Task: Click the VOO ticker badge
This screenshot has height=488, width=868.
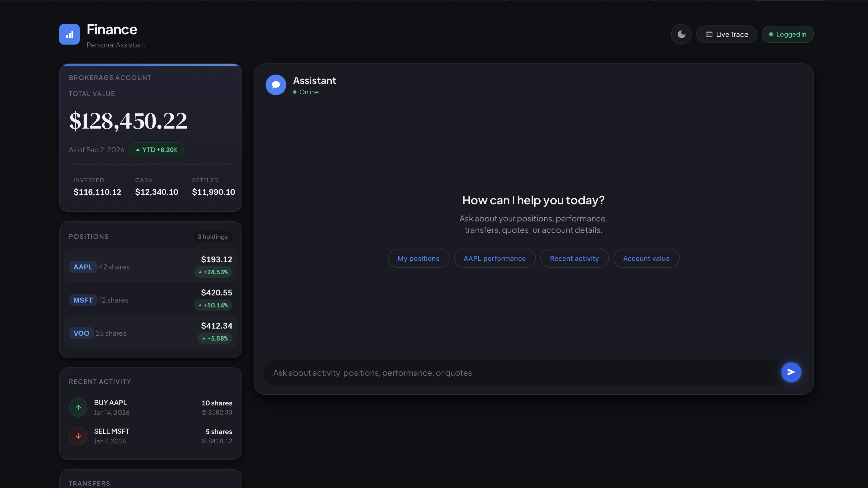Action: pos(81,333)
